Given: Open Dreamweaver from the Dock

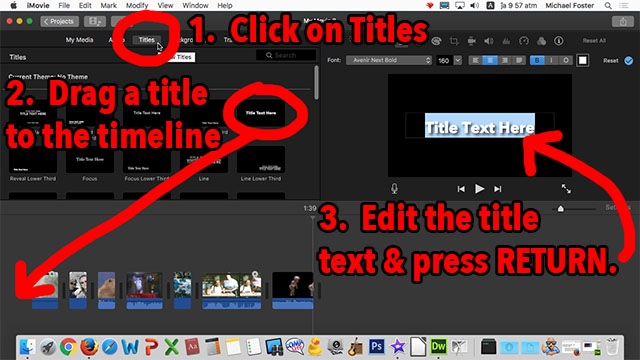Looking at the screenshot, I should click(438, 347).
